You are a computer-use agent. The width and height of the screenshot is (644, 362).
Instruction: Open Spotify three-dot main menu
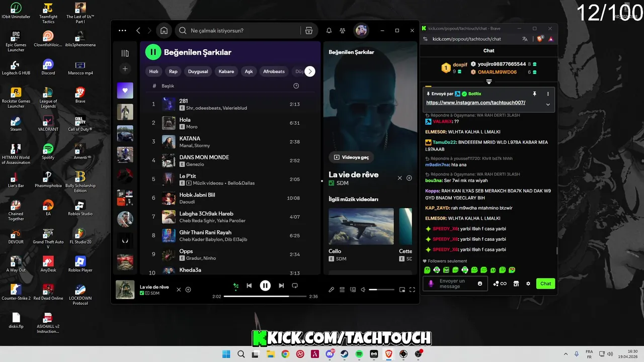[122, 31]
